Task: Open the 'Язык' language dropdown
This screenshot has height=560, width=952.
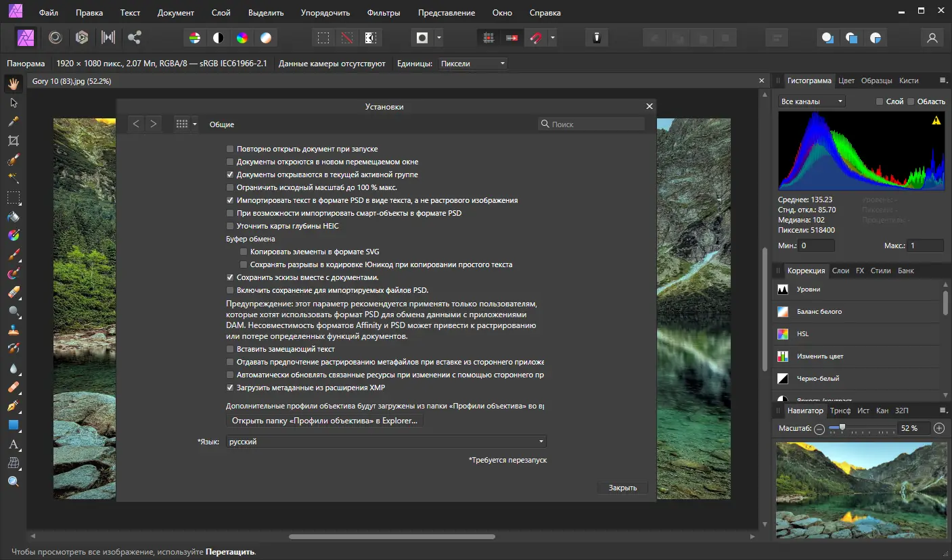Action: (x=386, y=442)
